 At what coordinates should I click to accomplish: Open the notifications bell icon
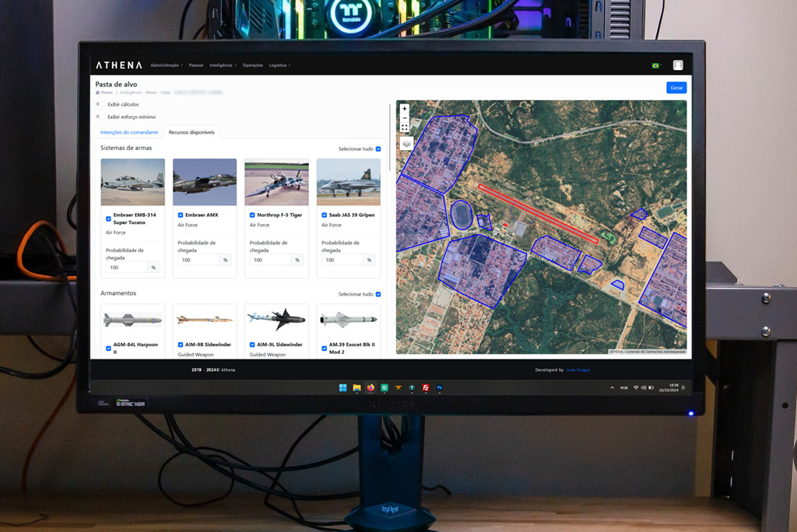pos(683,387)
